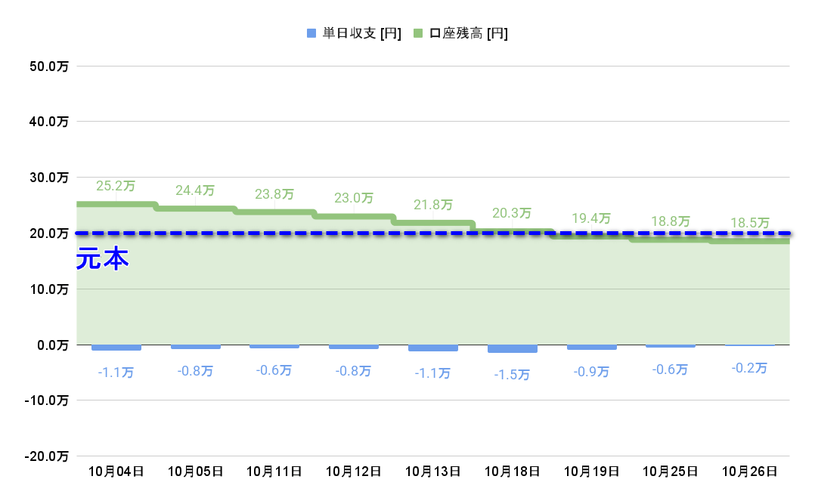Select the 18.5万 balance data label
Image resolution: width=815 pixels, height=504 pixels.
[750, 223]
